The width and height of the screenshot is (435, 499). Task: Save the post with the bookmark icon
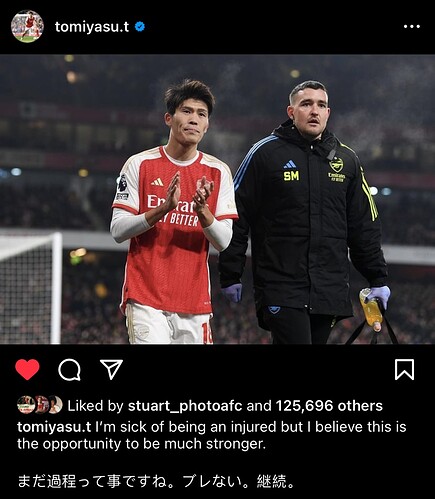tap(404, 369)
